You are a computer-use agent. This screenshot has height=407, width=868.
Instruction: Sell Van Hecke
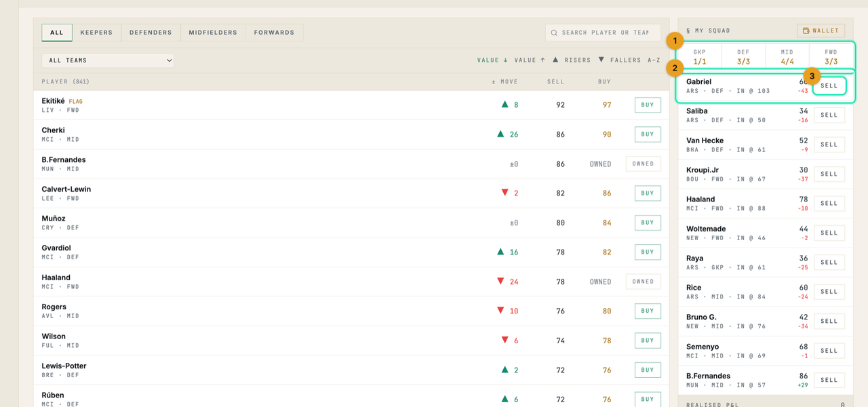click(829, 144)
